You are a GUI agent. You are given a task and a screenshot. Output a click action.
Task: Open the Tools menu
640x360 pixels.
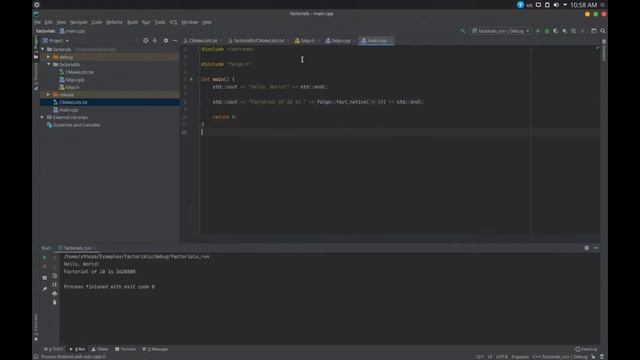(x=160, y=22)
